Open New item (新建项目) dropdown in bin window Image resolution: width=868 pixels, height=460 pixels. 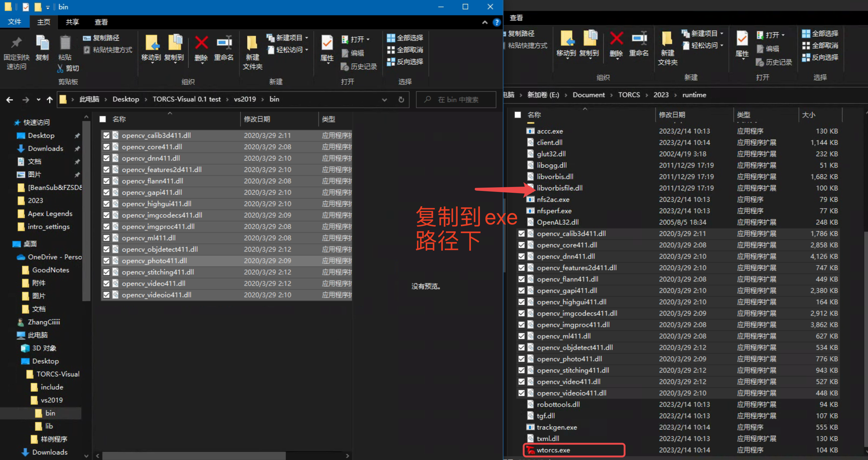tap(288, 38)
